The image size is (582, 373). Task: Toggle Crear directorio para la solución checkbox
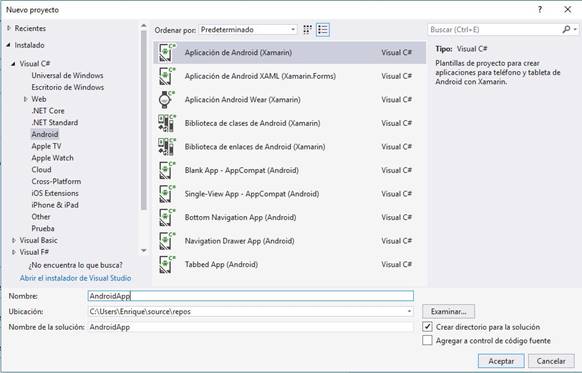tap(427, 327)
